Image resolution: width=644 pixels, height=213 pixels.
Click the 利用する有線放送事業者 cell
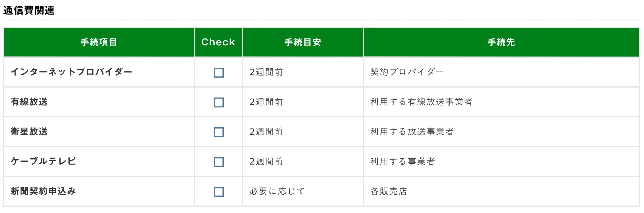pyautogui.click(x=421, y=102)
